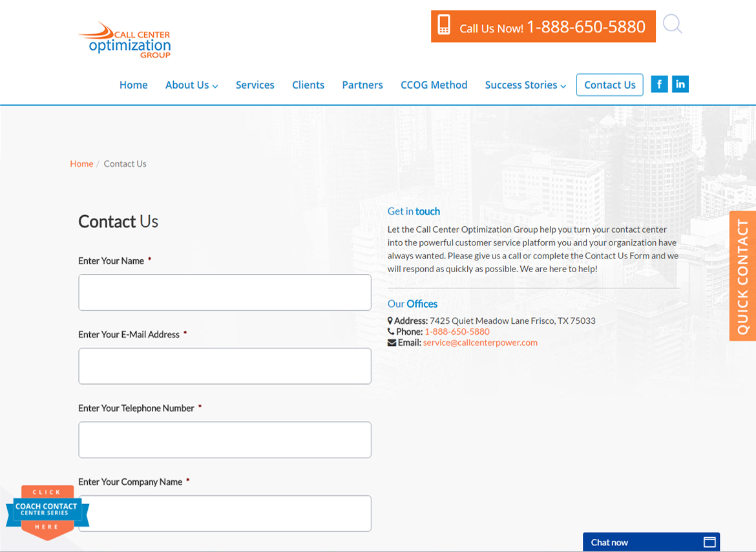Open the LinkedIn icon link
Image resolution: width=756 pixels, height=552 pixels.
680,85
